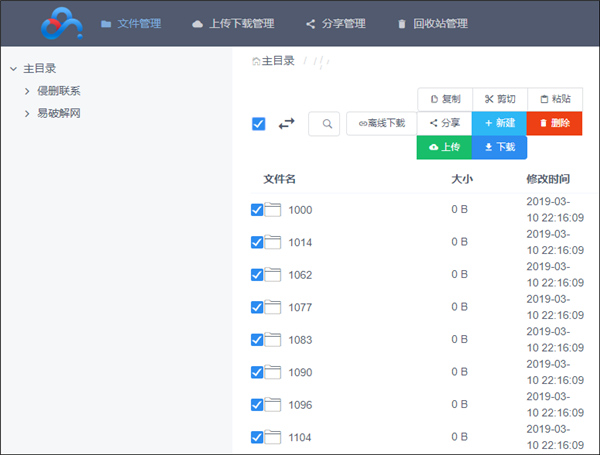Screen dimensions: 600x455
Task: Click the 1090 folder icon
Action: [273, 372]
